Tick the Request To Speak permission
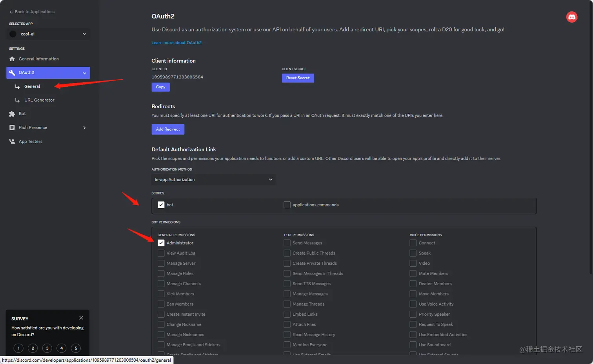593x364 pixels. point(413,324)
